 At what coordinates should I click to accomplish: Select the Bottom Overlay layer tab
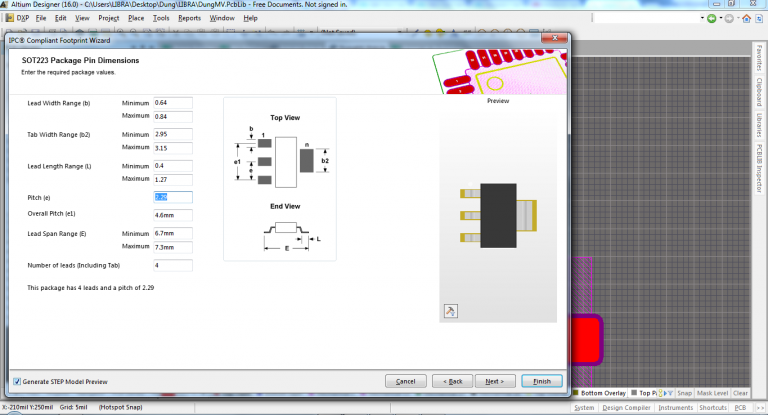pos(603,393)
